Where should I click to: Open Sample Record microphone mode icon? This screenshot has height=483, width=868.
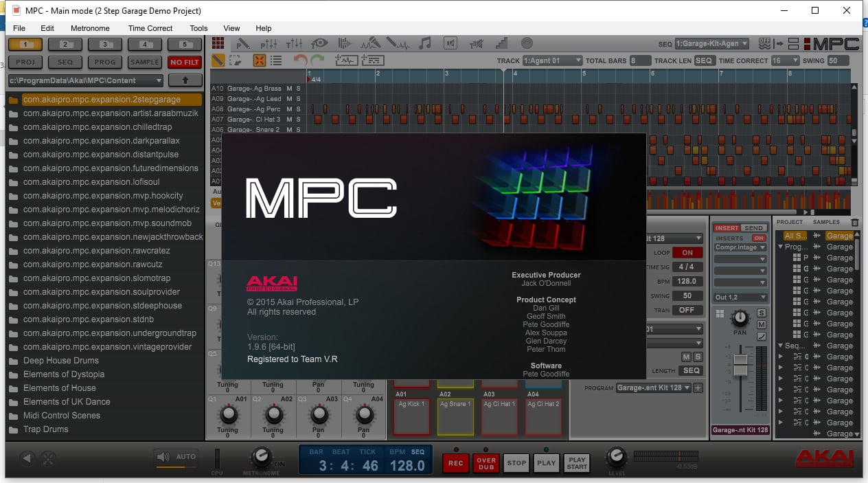[372, 43]
